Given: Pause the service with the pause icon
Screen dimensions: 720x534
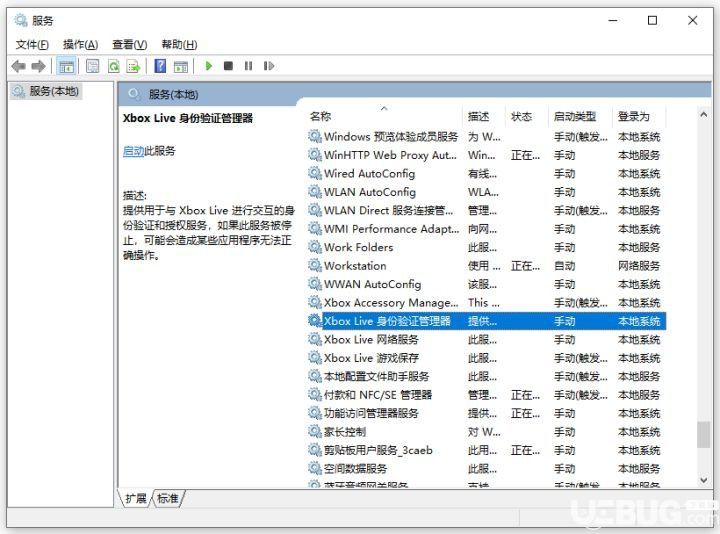Looking at the screenshot, I should pyautogui.click(x=248, y=66).
